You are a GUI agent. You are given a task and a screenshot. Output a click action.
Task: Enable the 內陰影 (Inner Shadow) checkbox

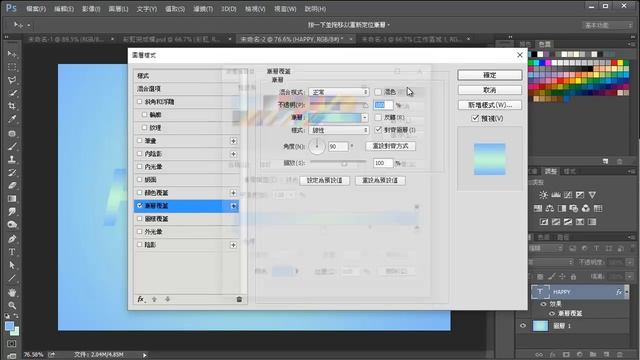pos(140,154)
